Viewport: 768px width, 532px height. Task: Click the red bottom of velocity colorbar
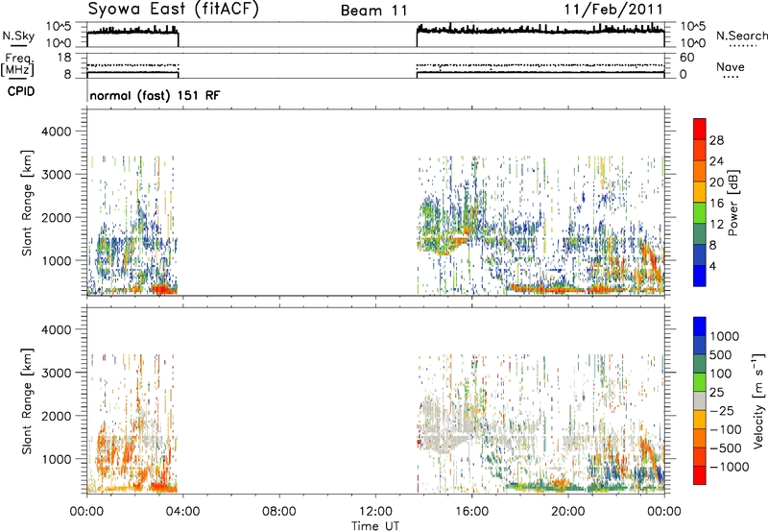pos(700,475)
